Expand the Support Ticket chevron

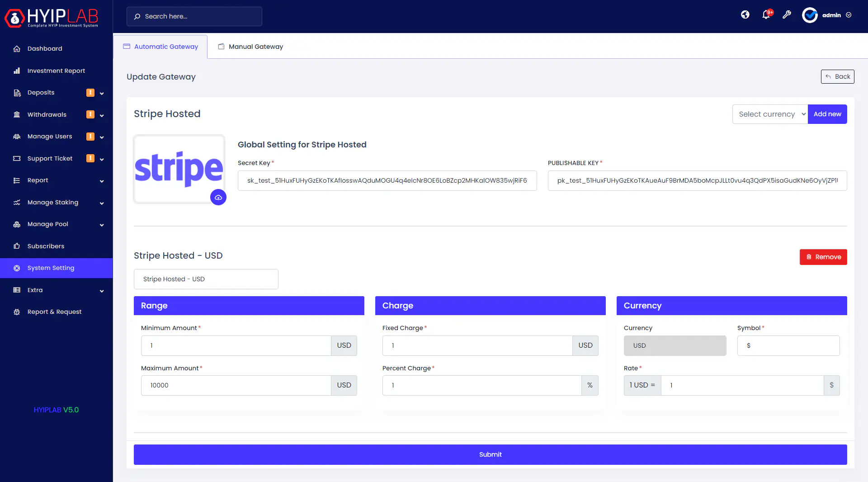click(x=102, y=159)
